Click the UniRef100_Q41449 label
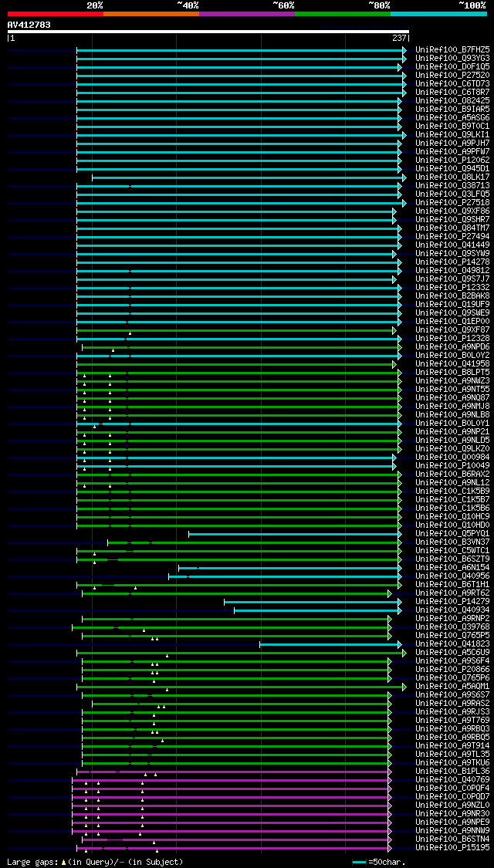Image resolution: width=494 pixels, height=868 pixels. [x=452, y=245]
